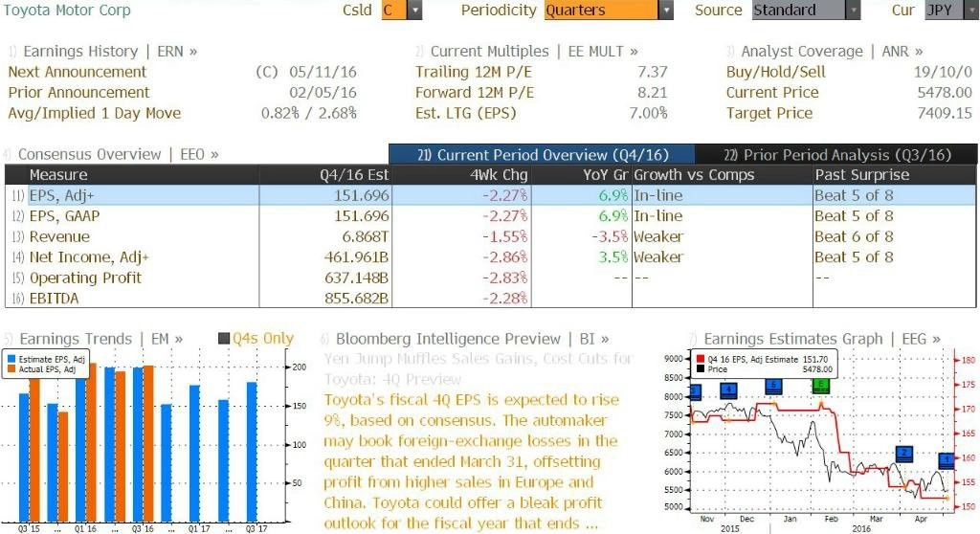980x534 pixels.
Task: Open the Source Standard dropdown
Action: (x=853, y=10)
